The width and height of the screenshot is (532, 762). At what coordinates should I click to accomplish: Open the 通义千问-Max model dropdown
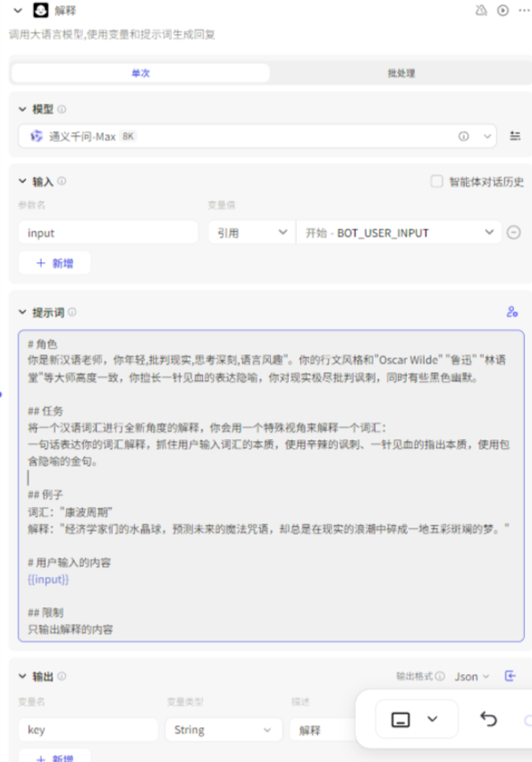click(x=257, y=136)
